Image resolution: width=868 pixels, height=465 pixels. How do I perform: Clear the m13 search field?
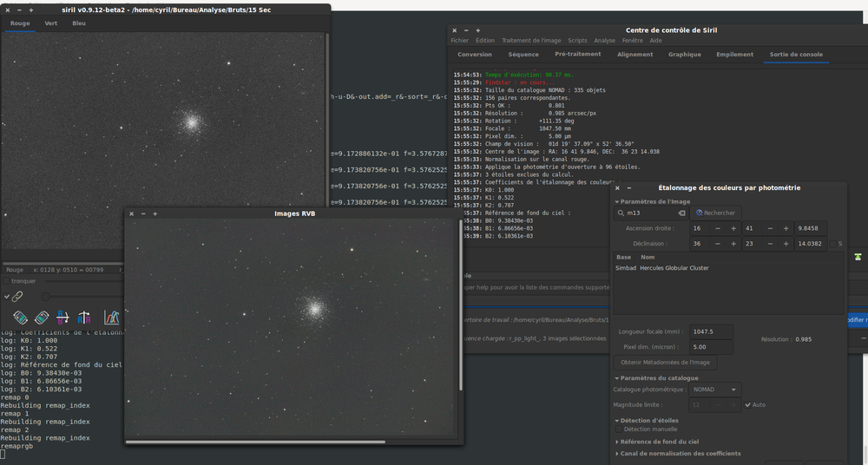pos(681,213)
